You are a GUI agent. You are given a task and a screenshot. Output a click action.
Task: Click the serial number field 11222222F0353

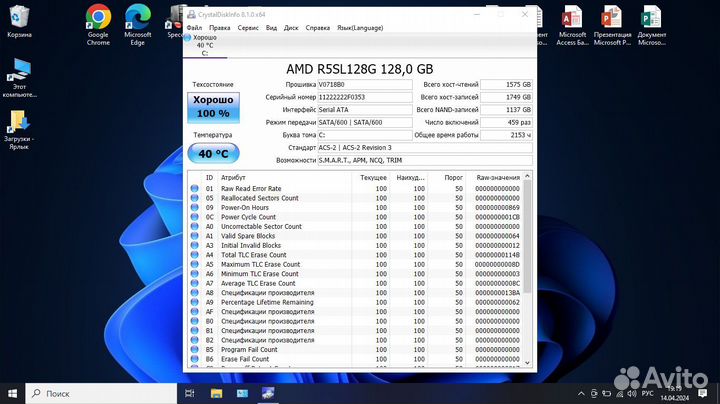click(x=365, y=97)
